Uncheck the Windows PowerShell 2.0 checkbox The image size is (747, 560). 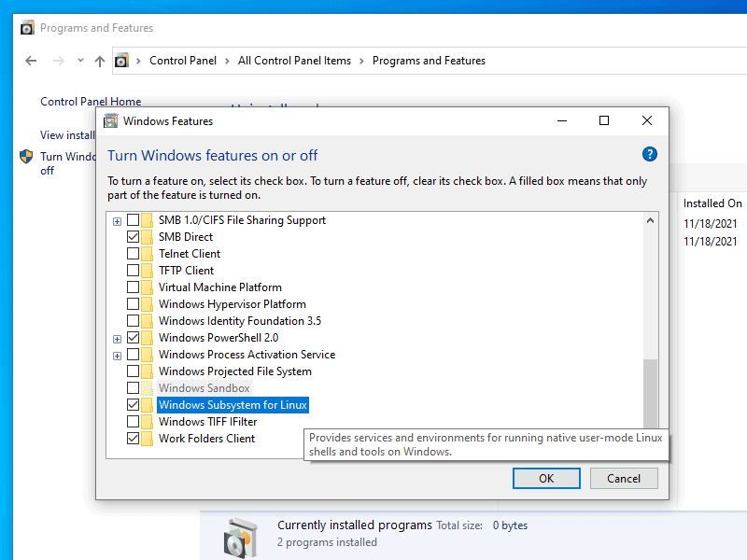click(x=133, y=338)
